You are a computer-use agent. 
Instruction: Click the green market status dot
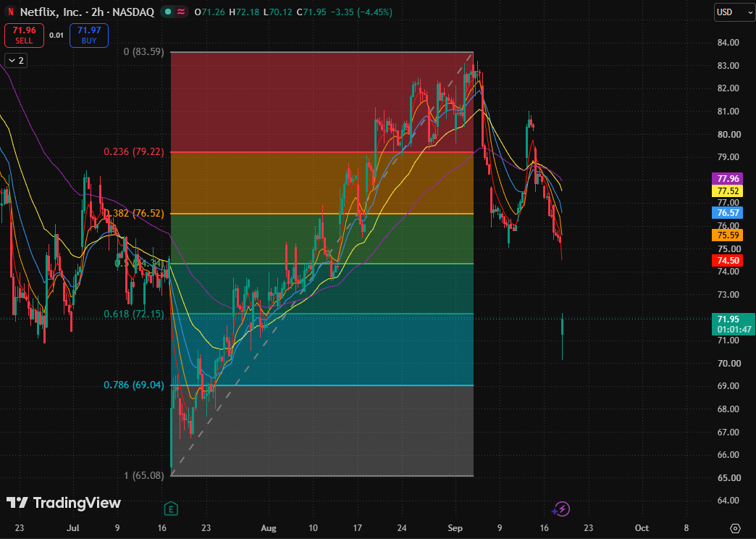click(x=167, y=12)
